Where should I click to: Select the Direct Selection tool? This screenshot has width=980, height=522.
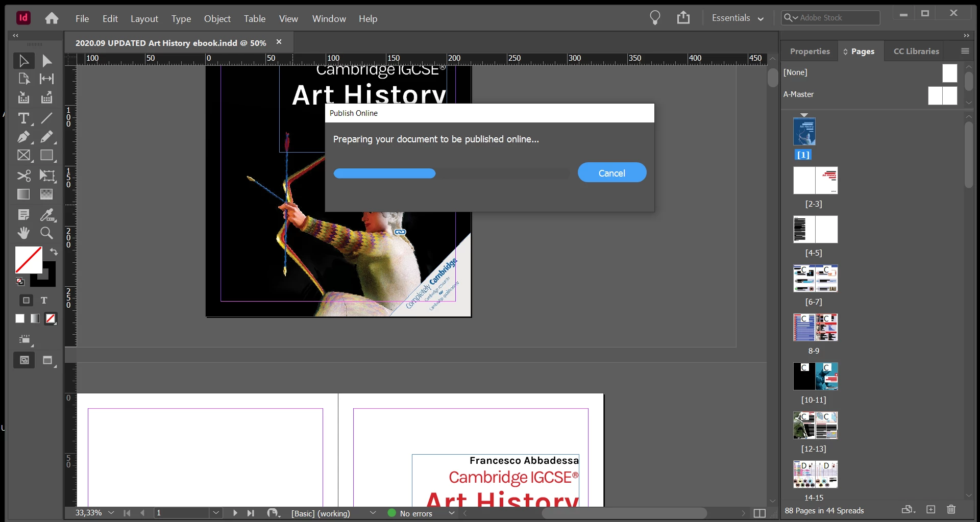[46, 61]
